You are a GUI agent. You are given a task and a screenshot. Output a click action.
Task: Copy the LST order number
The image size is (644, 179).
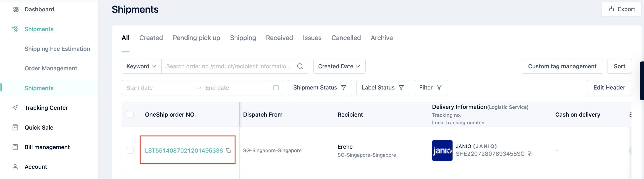click(x=228, y=151)
